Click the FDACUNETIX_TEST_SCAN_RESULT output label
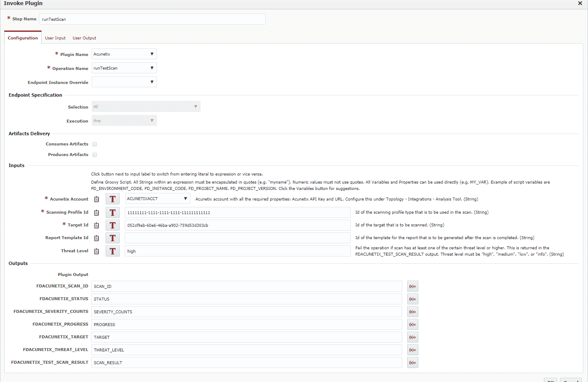The width and height of the screenshot is (588, 382). click(x=50, y=362)
